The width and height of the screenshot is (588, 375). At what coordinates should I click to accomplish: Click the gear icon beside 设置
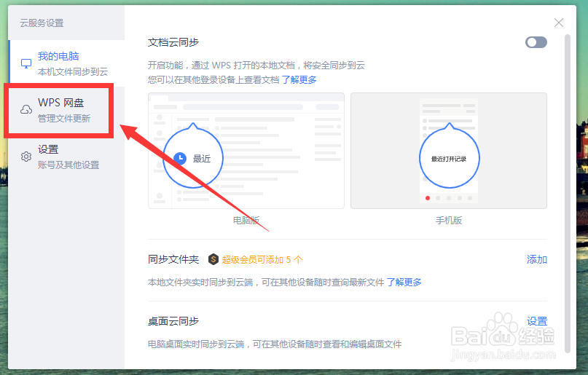(26, 157)
